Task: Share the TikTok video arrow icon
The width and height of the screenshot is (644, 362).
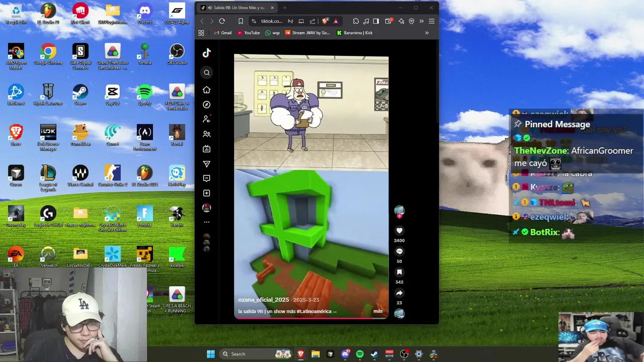Action: click(399, 293)
